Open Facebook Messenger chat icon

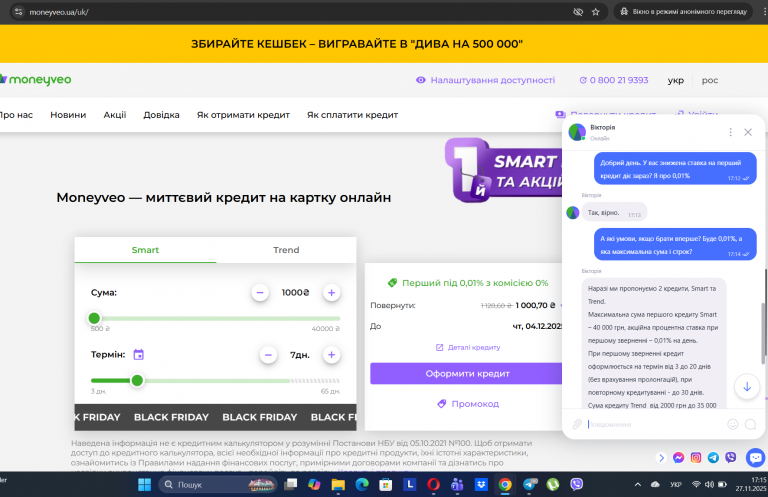point(678,458)
